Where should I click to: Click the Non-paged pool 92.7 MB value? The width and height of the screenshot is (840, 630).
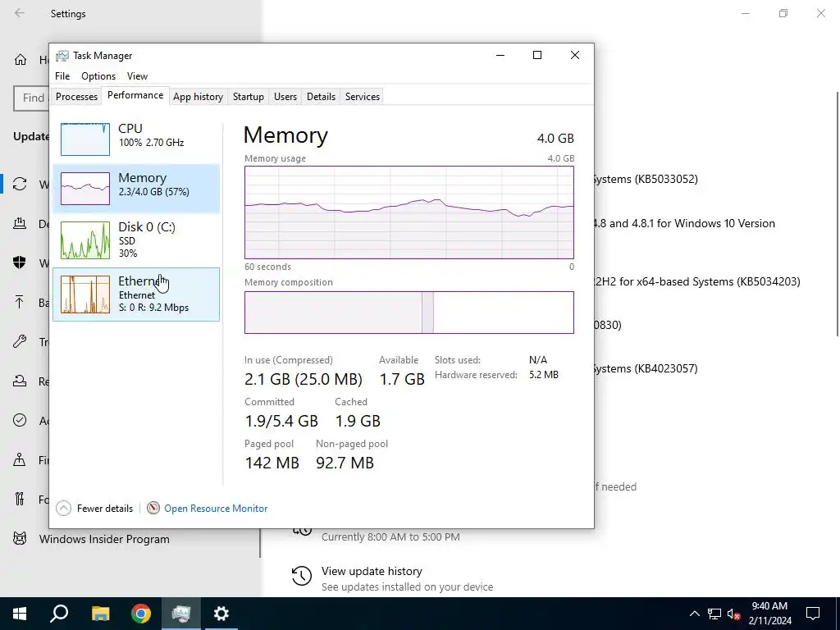pyautogui.click(x=345, y=463)
